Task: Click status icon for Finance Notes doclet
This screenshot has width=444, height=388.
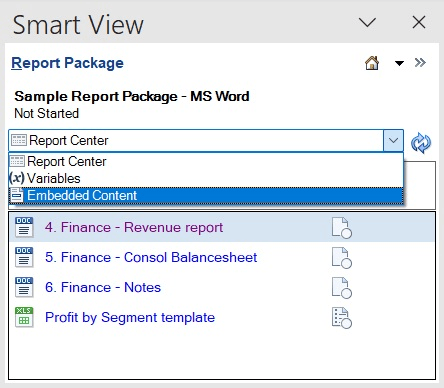Action: pyautogui.click(x=342, y=288)
